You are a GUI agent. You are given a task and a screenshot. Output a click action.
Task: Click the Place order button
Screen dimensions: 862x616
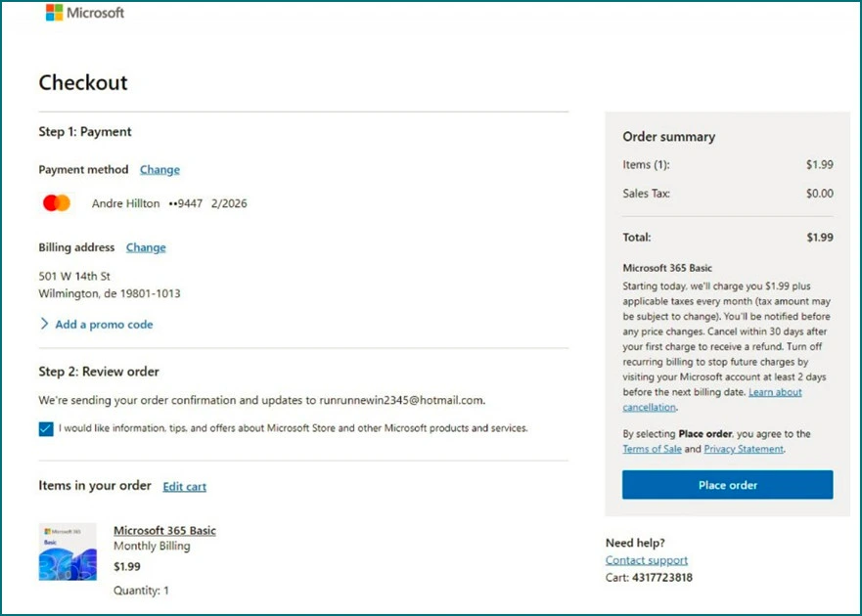click(727, 485)
